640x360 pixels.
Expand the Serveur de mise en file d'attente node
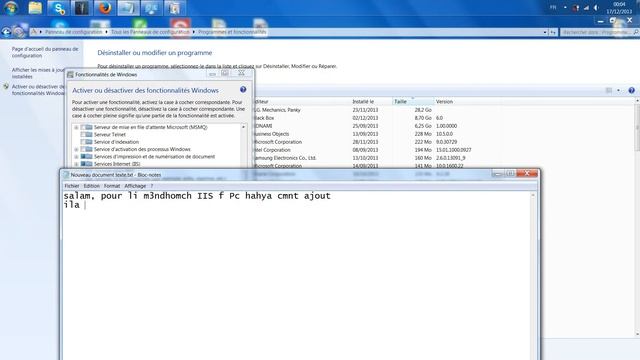click(76, 127)
